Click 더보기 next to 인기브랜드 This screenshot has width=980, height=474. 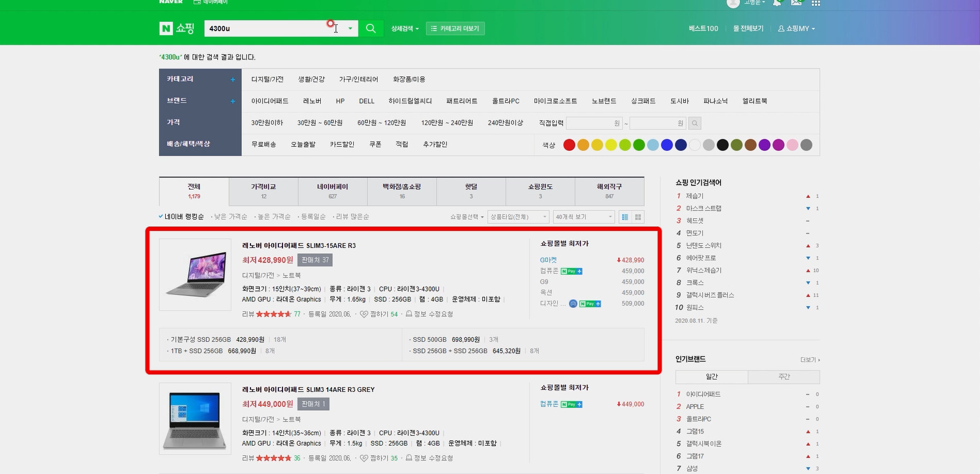click(810, 360)
